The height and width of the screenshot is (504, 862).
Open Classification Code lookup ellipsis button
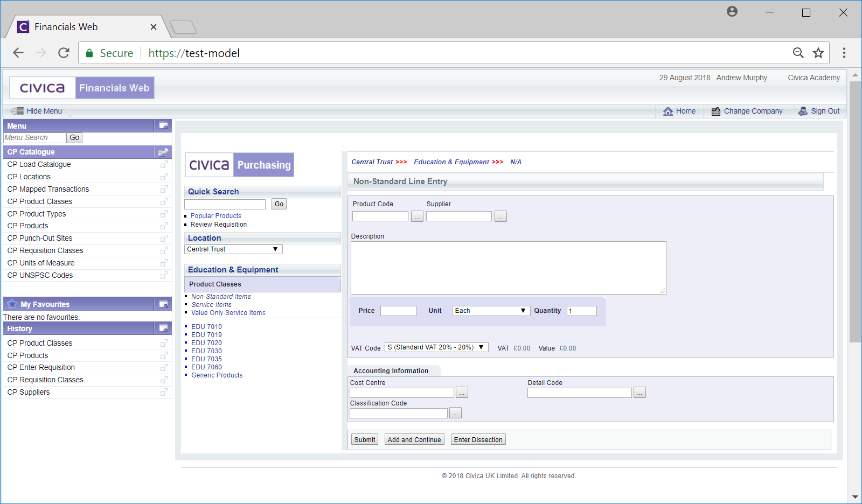(455, 413)
